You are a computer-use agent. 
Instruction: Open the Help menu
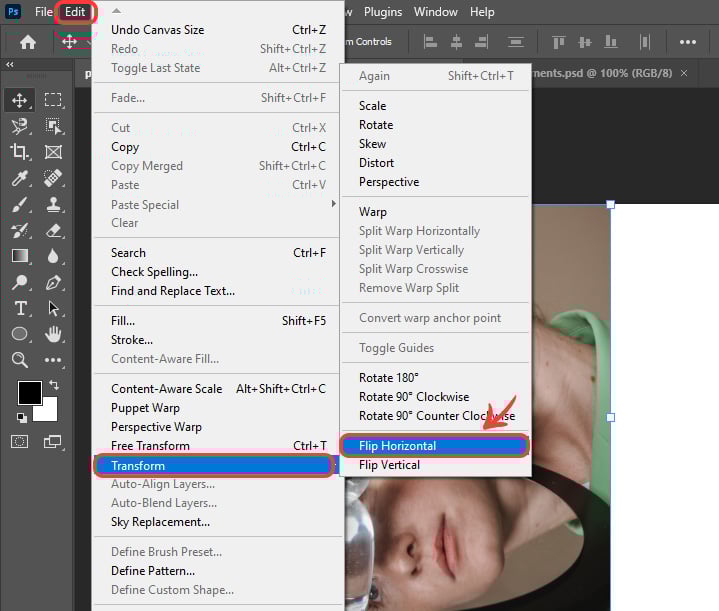click(x=482, y=12)
